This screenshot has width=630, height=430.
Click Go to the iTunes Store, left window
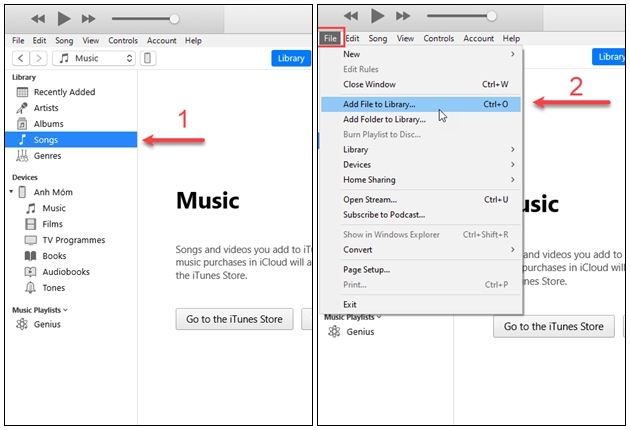click(x=235, y=319)
